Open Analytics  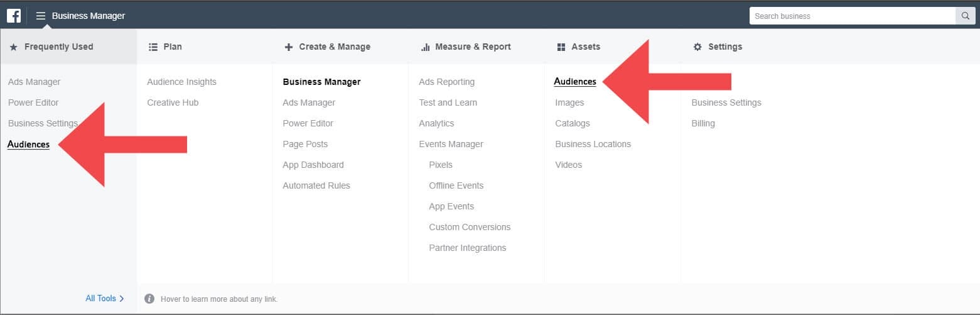pyautogui.click(x=436, y=123)
